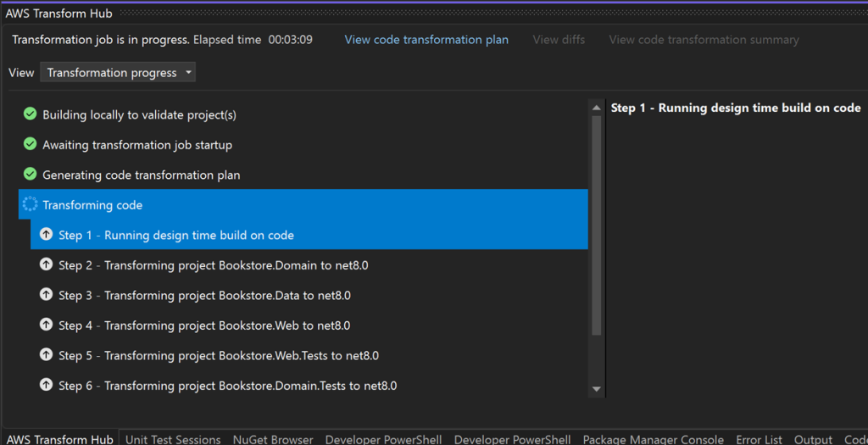The width and height of the screenshot is (868, 445).
Task: Switch to Error List tab
Action: [759, 439]
